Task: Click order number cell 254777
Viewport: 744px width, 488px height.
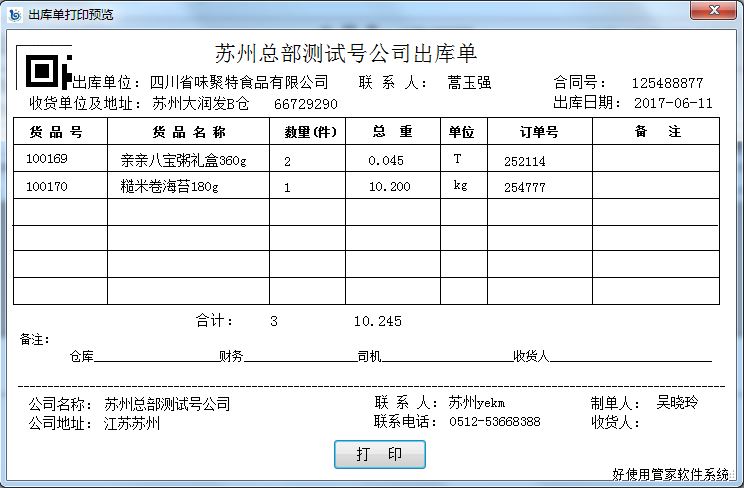Action: [525, 187]
